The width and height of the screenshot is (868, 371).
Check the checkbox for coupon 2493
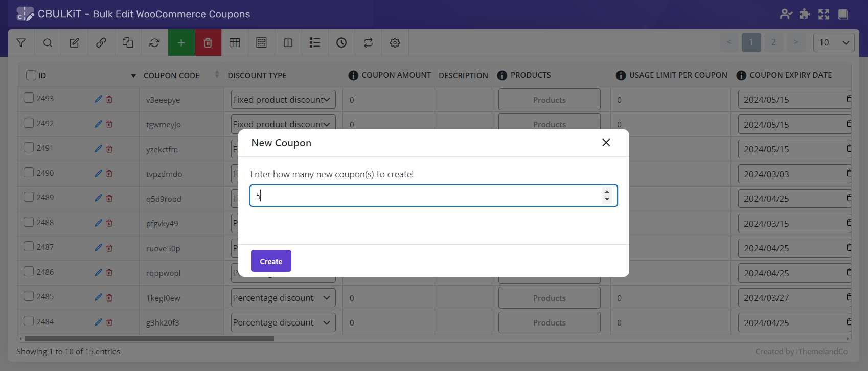(x=29, y=98)
